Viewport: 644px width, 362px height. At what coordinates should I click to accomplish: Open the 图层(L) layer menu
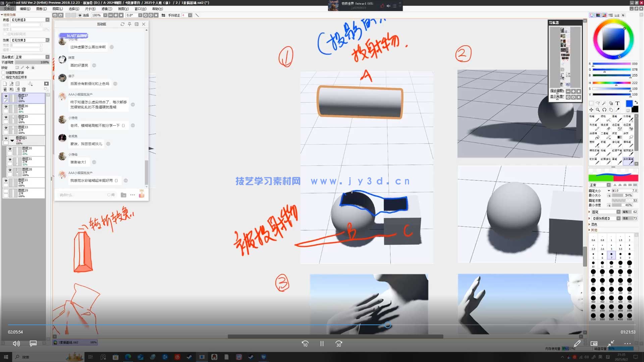(x=58, y=9)
